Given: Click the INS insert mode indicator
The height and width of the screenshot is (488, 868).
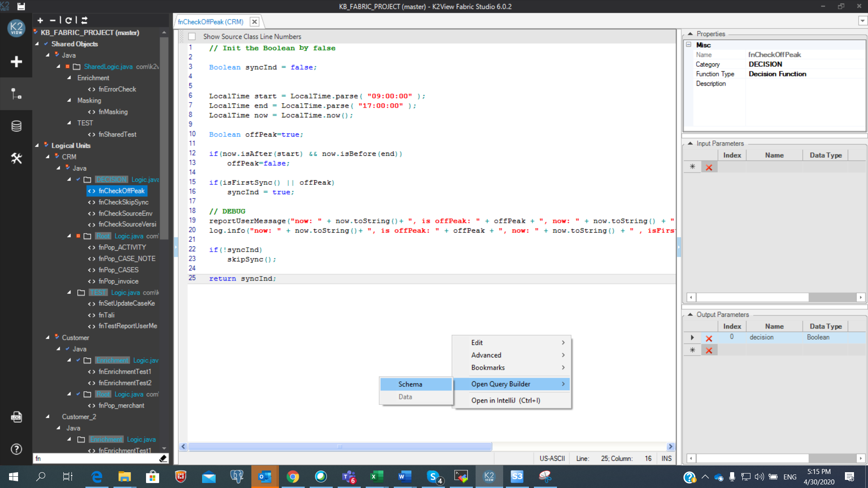Looking at the screenshot, I should (x=666, y=458).
